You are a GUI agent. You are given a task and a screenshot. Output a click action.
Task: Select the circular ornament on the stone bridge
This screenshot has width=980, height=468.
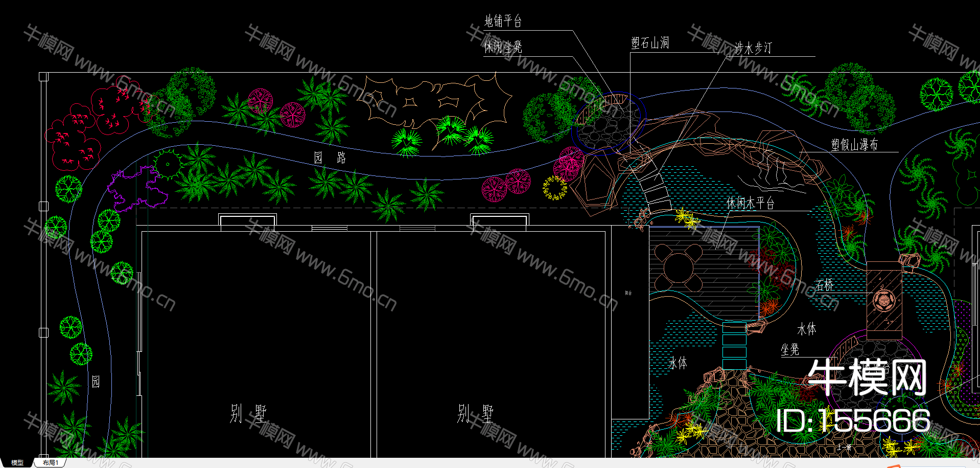[883, 300]
